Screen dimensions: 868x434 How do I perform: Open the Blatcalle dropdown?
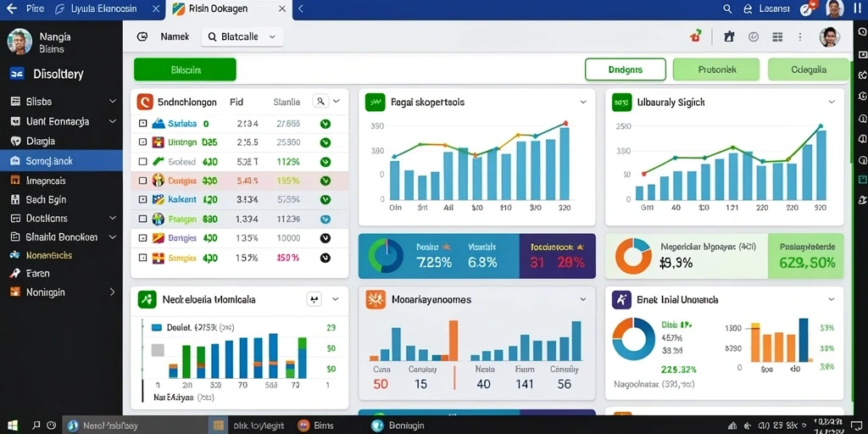click(242, 36)
